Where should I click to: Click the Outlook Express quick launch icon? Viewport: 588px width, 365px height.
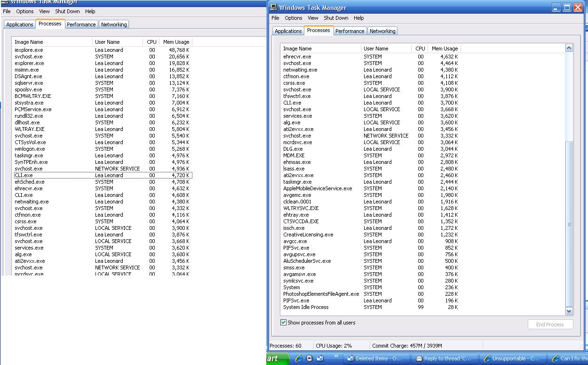point(320,358)
